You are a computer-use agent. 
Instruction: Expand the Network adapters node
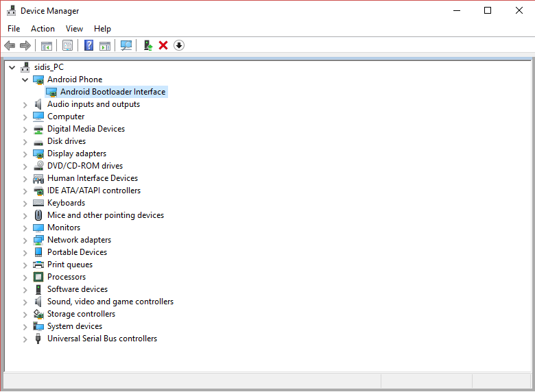[x=25, y=240]
